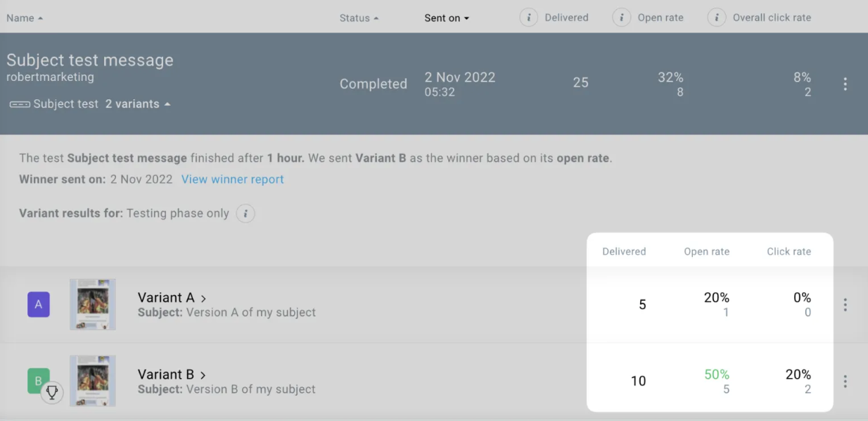Select the purple Variant A badge
The height and width of the screenshot is (421, 868).
coord(39,304)
